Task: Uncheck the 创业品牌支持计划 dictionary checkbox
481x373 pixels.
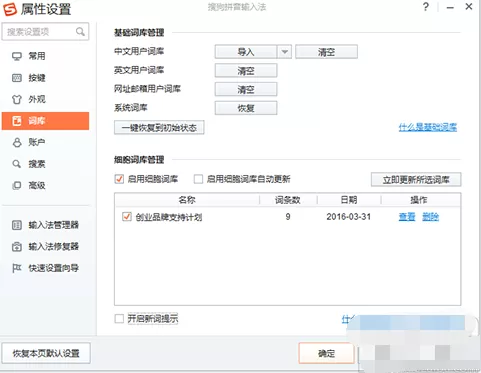Action: click(x=127, y=217)
